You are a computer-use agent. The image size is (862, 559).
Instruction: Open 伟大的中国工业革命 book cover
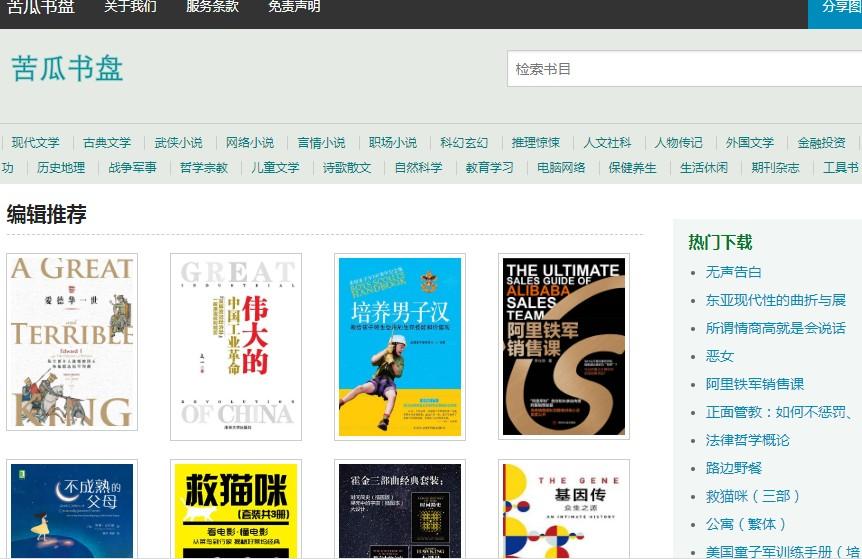[236, 347]
